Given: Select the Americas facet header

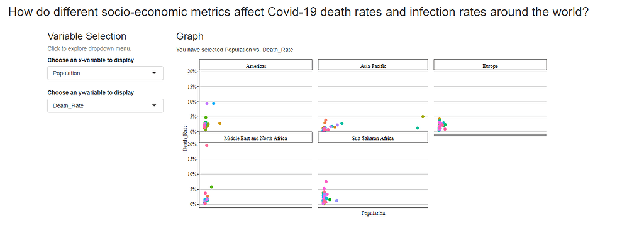Looking at the screenshot, I should [x=256, y=65].
